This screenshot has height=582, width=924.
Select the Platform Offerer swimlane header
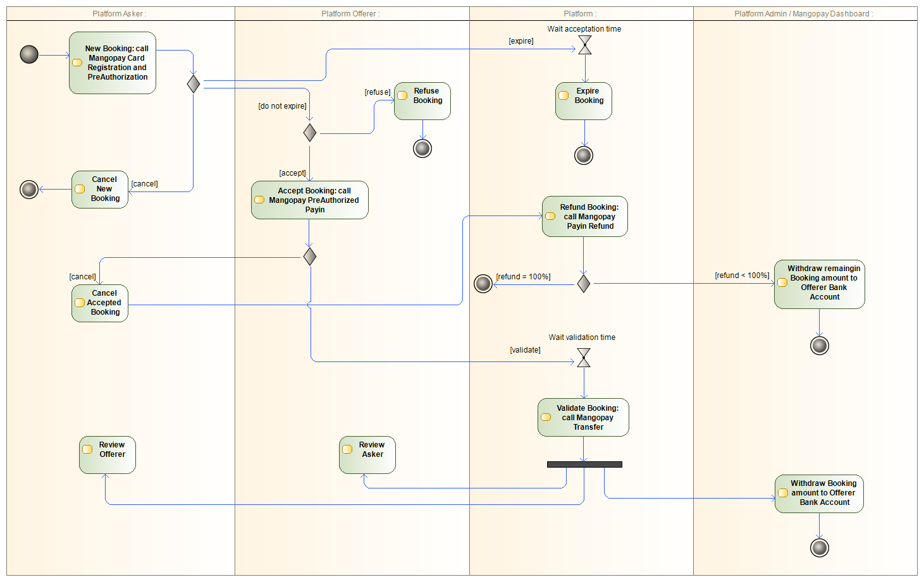coord(352,14)
